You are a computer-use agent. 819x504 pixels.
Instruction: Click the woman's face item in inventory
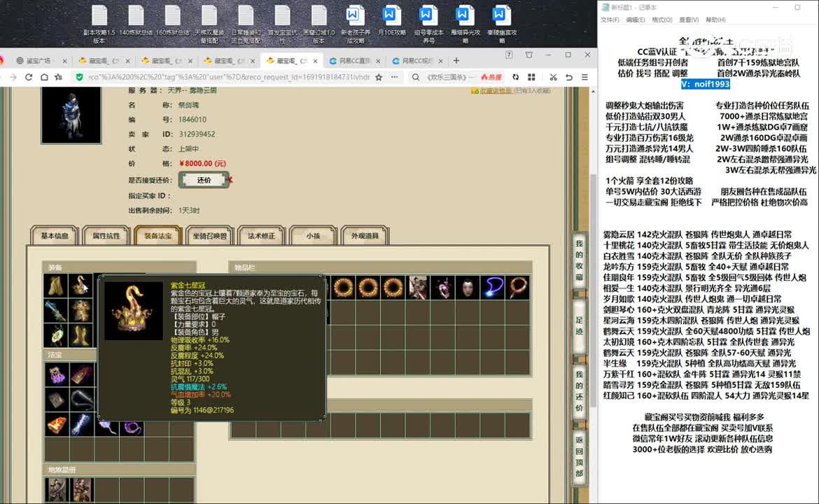[468, 288]
